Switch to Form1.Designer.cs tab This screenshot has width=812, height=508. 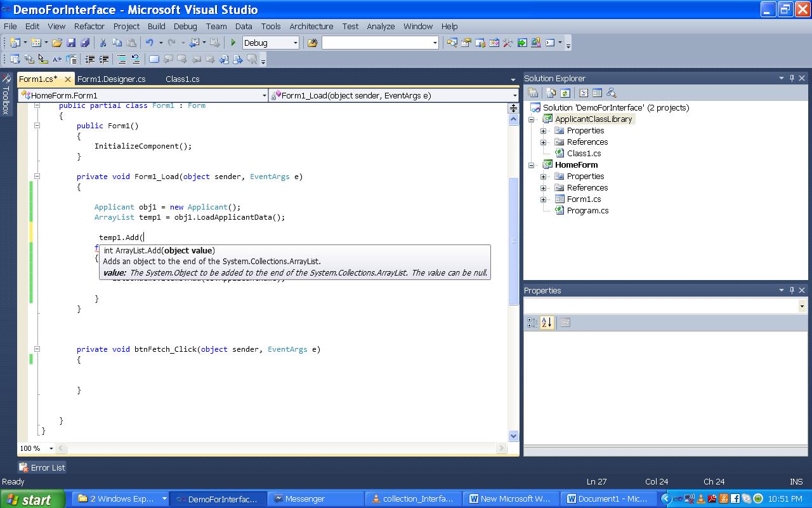(112, 79)
